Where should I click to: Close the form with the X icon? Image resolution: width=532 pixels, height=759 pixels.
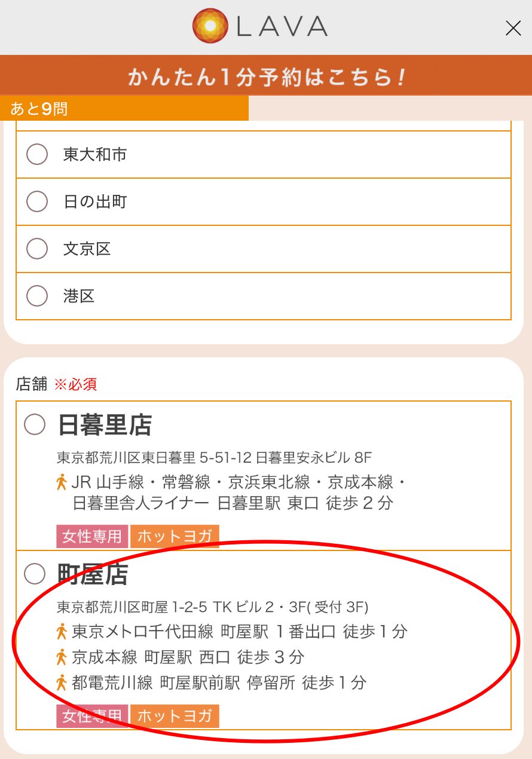pyautogui.click(x=513, y=28)
